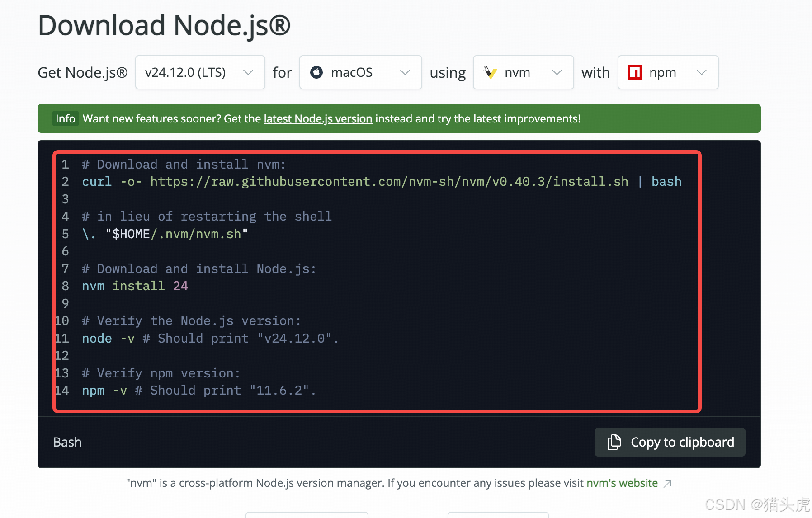Click the copy icon in the clipboard button

[x=614, y=442]
